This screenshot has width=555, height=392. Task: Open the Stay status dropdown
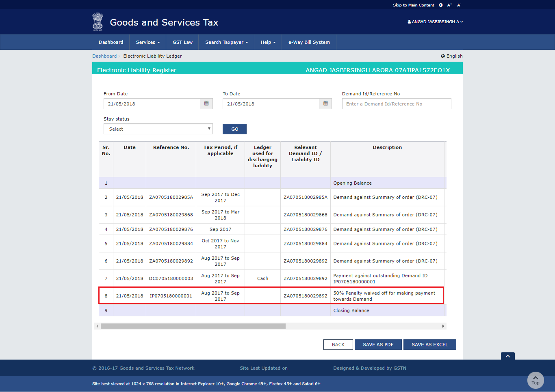click(158, 129)
